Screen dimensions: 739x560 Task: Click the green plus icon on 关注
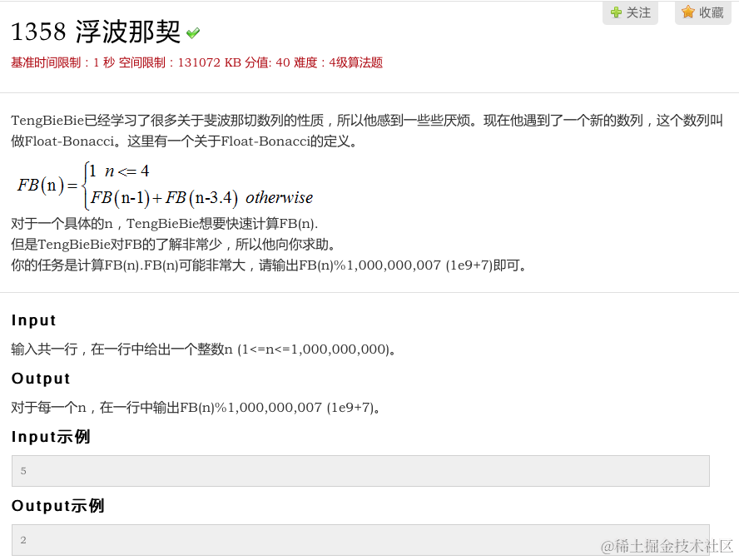(x=616, y=12)
